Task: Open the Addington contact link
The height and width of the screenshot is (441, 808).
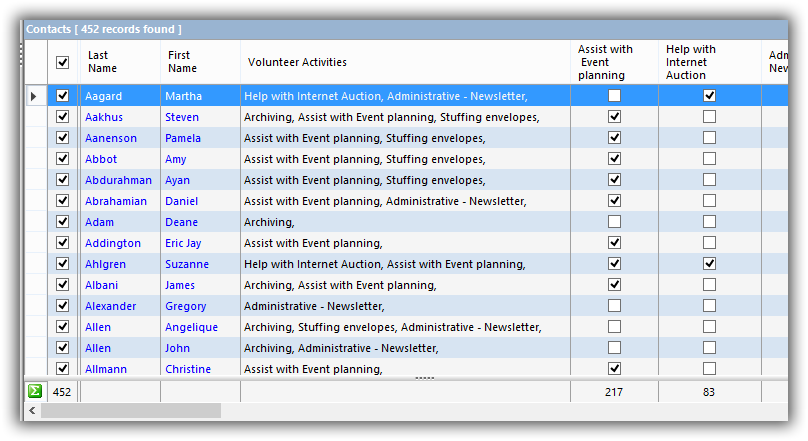Action: tap(112, 243)
